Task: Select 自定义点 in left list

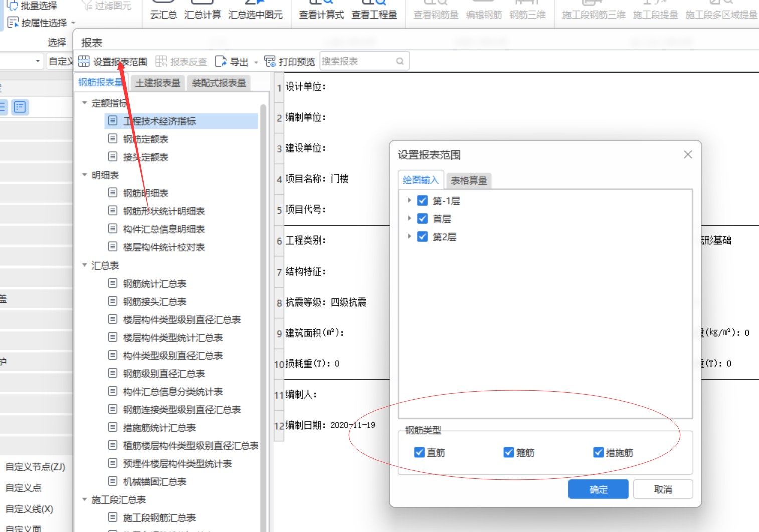Action: pos(23,488)
